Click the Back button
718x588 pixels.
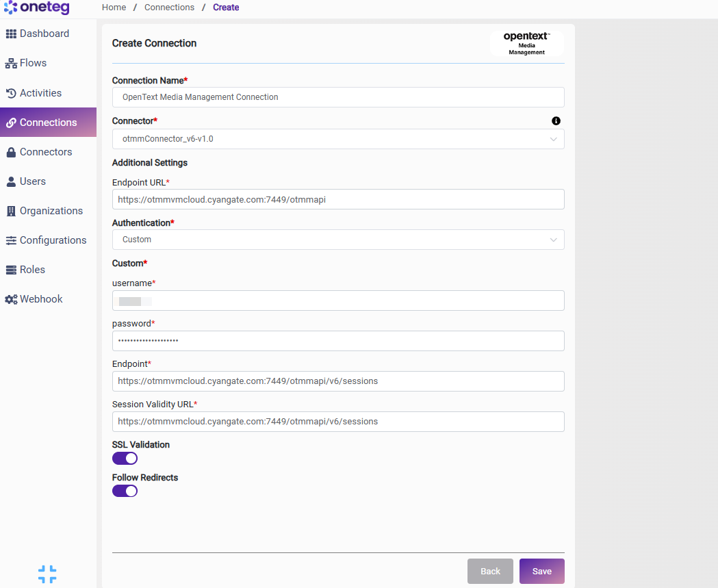pyautogui.click(x=490, y=571)
